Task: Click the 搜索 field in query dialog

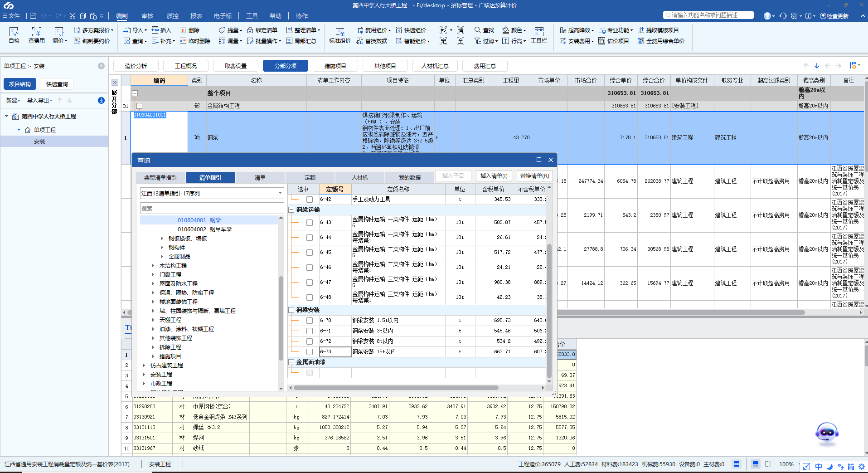Action: (x=212, y=209)
